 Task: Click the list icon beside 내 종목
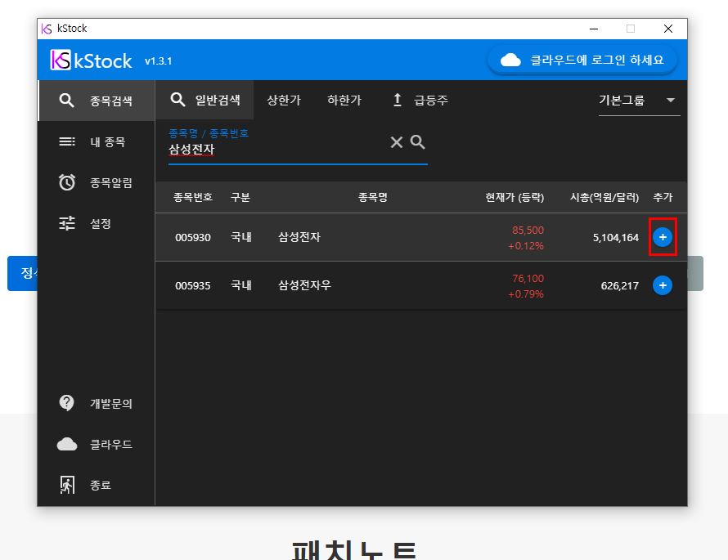[x=67, y=141]
